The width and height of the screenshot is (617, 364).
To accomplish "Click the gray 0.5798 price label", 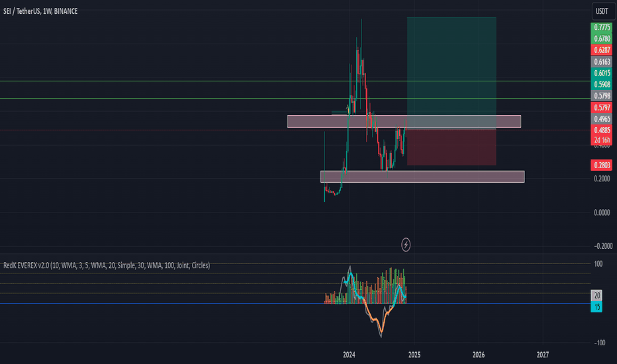I will tap(602, 96).
